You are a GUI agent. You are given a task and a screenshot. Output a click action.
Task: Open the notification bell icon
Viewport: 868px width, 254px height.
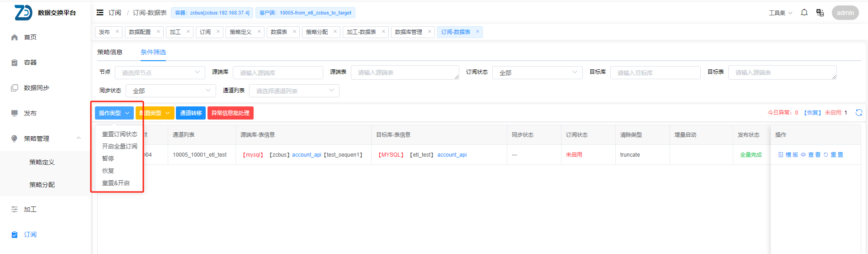(804, 13)
